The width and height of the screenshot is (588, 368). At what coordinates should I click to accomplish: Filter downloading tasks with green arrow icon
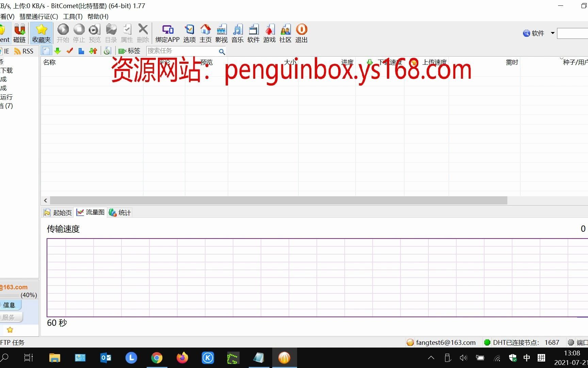click(x=58, y=51)
